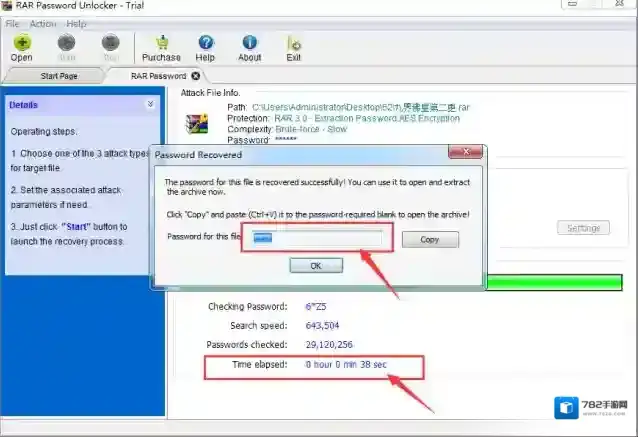The image size is (638, 437).
Task: Click the Attack File Info heading
Action: point(210,93)
